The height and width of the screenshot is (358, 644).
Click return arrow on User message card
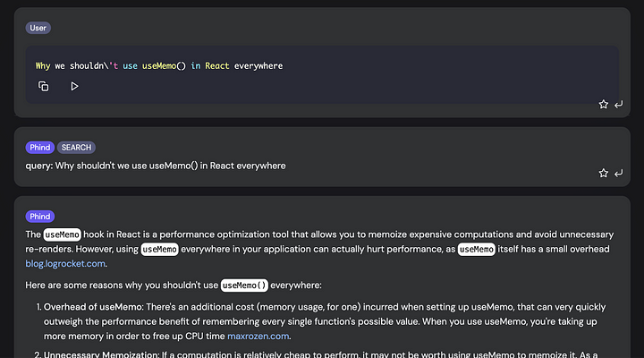click(x=618, y=105)
